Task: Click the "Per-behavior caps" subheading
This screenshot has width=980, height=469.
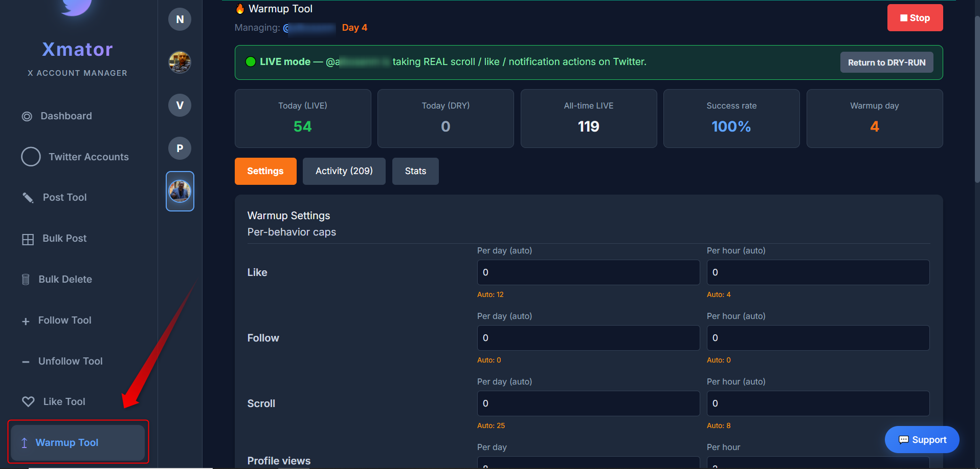Action: coord(292,232)
